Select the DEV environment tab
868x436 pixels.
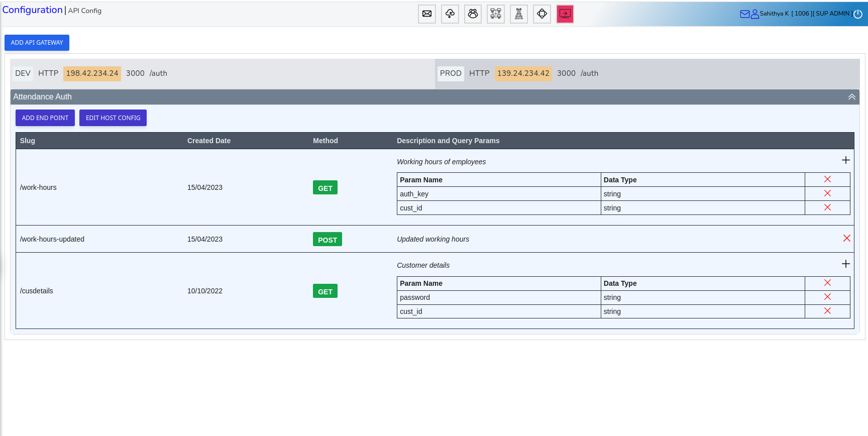(23, 73)
